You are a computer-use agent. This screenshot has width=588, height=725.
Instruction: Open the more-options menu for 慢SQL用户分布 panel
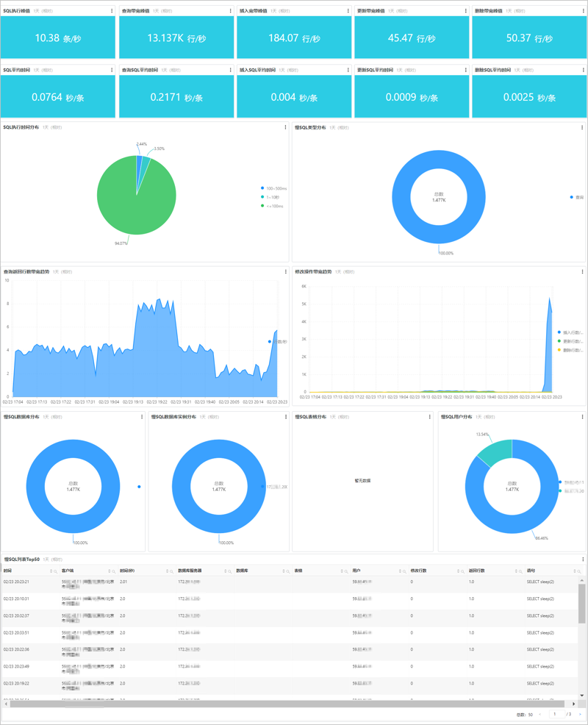(582, 417)
